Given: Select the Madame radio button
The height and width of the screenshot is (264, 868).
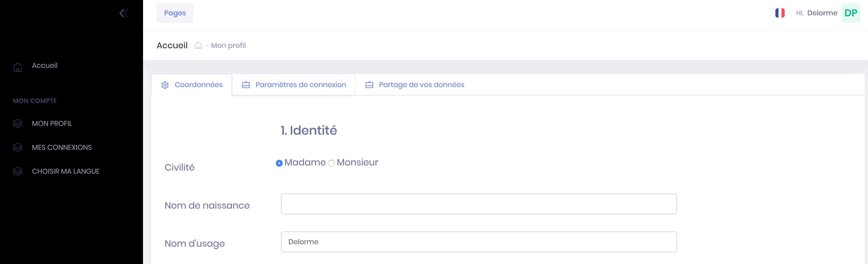Looking at the screenshot, I should pos(279,163).
